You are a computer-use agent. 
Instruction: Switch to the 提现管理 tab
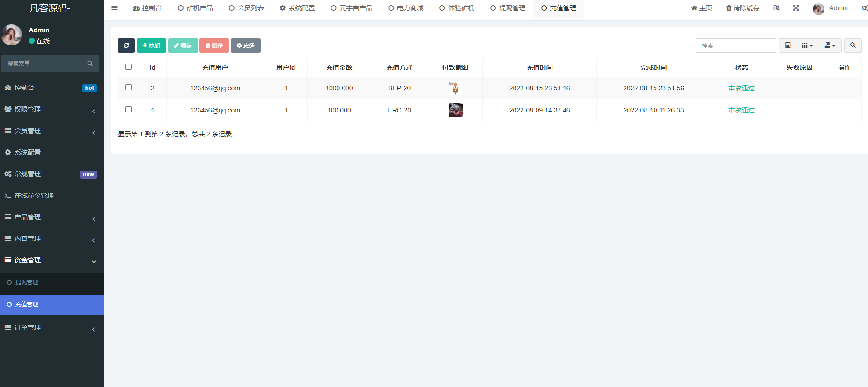(508, 8)
